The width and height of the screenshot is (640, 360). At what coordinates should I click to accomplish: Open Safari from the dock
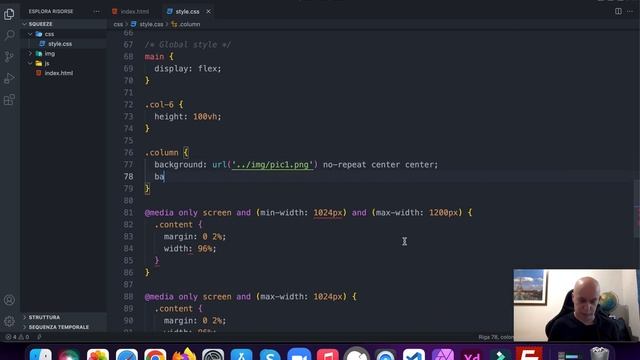coord(127,354)
